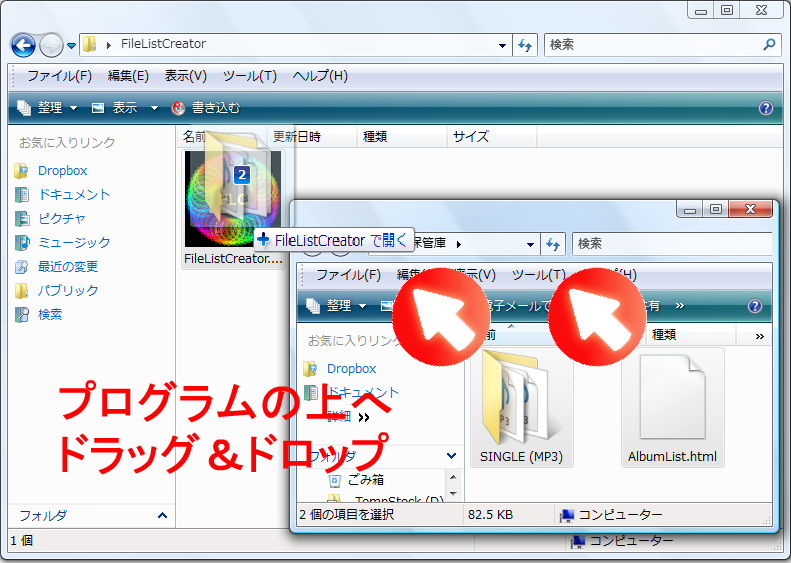Click Forward button in FileListCreator window
Image resolution: width=791 pixels, height=563 pixels.
click(51, 46)
